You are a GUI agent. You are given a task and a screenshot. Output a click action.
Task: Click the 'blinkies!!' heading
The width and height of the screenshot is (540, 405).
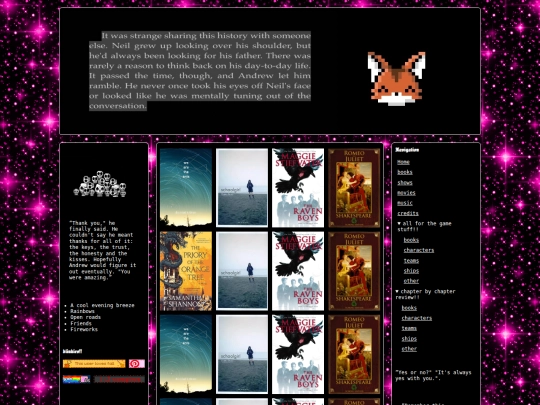coord(72,351)
